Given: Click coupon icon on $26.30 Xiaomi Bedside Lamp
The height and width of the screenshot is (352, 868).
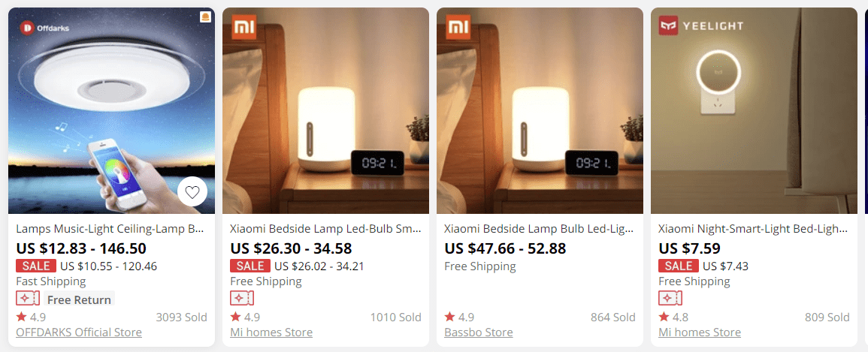Looking at the screenshot, I should tap(242, 299).
